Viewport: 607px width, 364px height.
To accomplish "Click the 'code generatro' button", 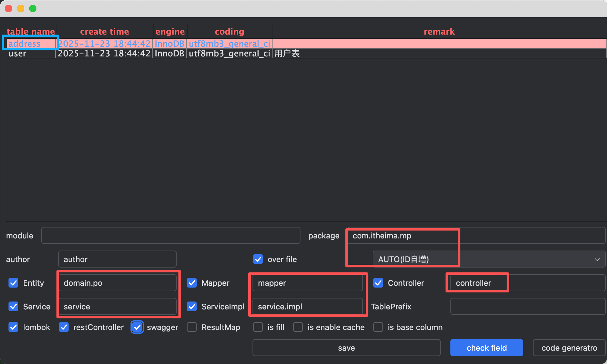I will (x=569, y=348).
